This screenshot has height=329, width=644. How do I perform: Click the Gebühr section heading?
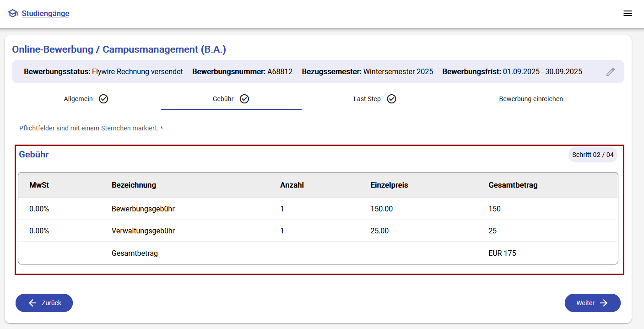(x=34, y=155)
